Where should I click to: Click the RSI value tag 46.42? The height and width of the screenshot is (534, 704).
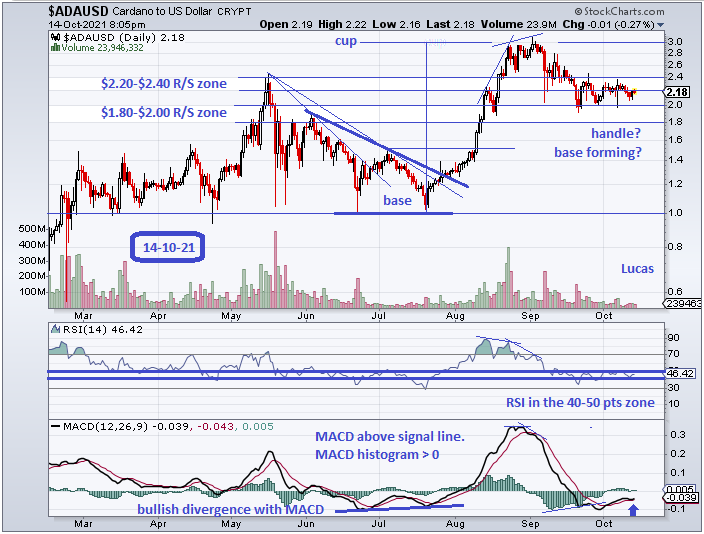(x=681, y=373)
